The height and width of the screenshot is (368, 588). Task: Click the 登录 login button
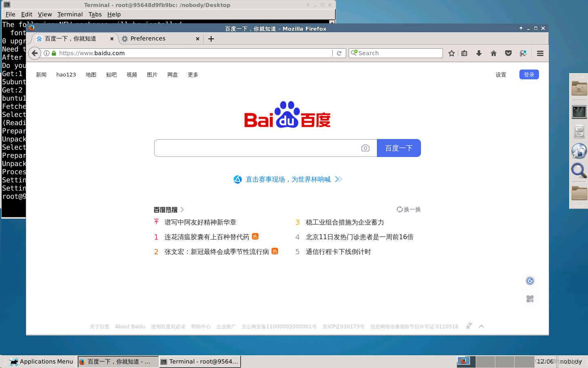529,74
